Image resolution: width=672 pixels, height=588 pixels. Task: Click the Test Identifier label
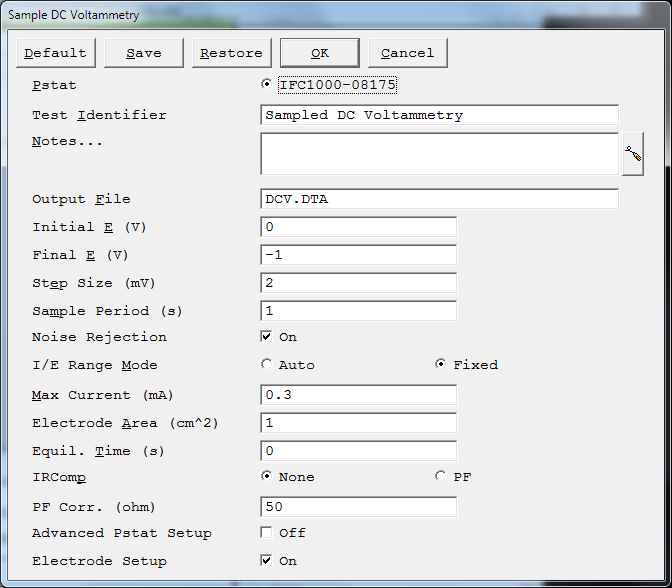click(99, 115)
